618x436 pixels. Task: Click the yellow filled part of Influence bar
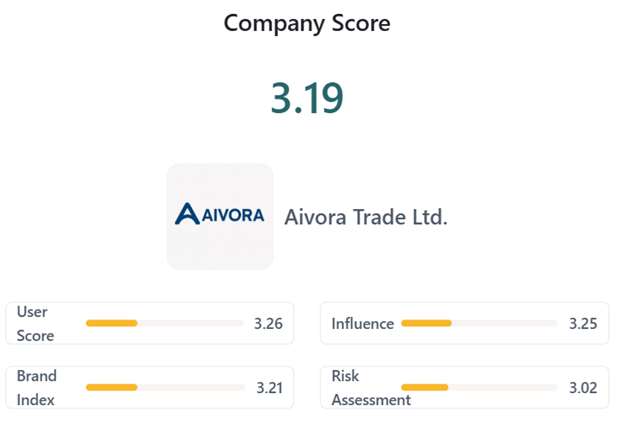click(426, 323)
